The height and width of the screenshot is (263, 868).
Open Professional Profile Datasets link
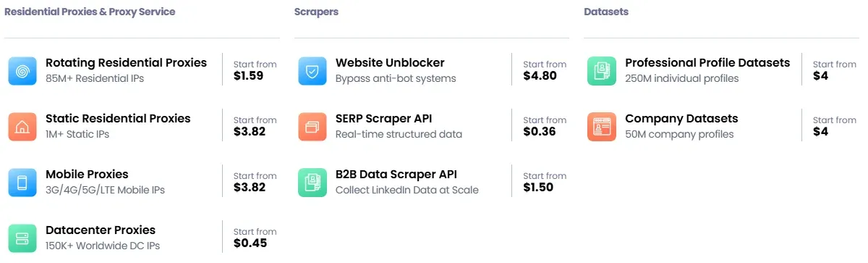[707, 63]
